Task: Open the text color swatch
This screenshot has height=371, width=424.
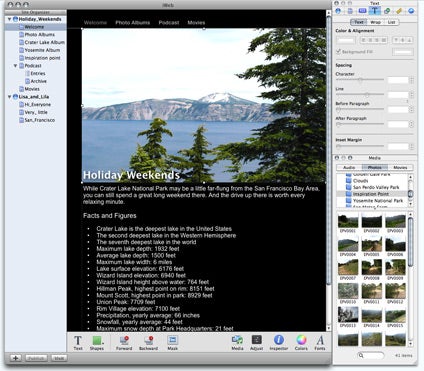Action: coord(346,40)
